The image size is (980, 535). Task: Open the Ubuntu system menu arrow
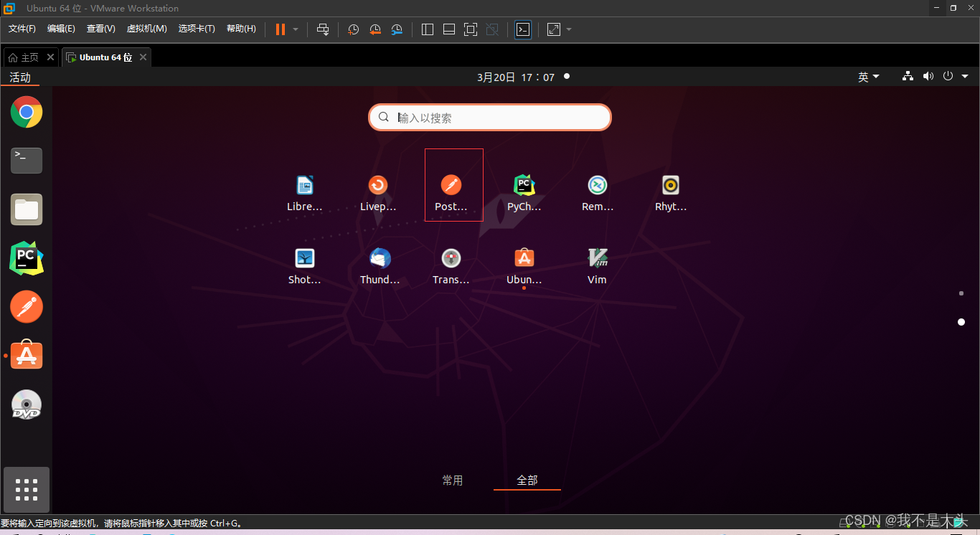click(965, 76)
